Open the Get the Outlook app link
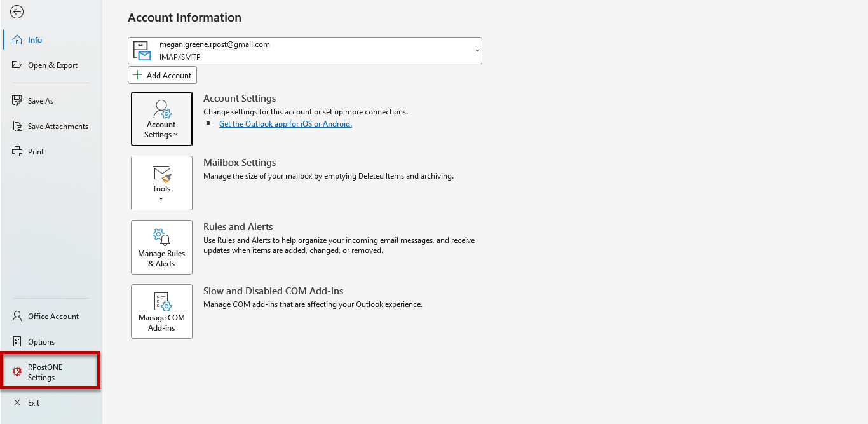This screenshot has width=868, height=424. point(285,124)
